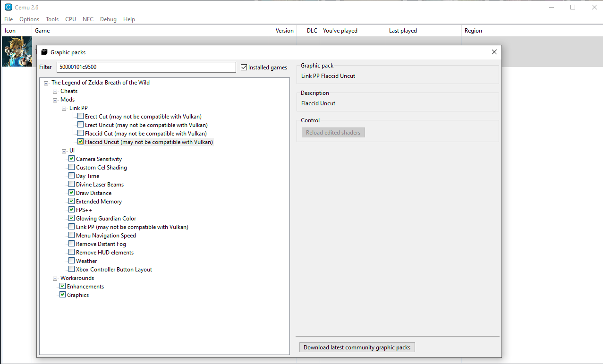Image resolution: width=603 pixels, height=364 pixels.
Task: Open the Help menu
Action: click(129, 19)
